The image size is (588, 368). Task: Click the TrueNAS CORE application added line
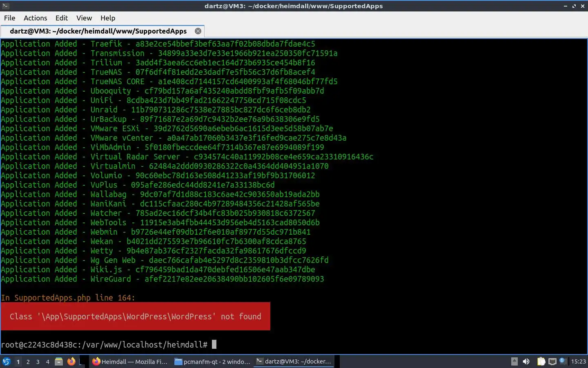click(x=169, y=81)
